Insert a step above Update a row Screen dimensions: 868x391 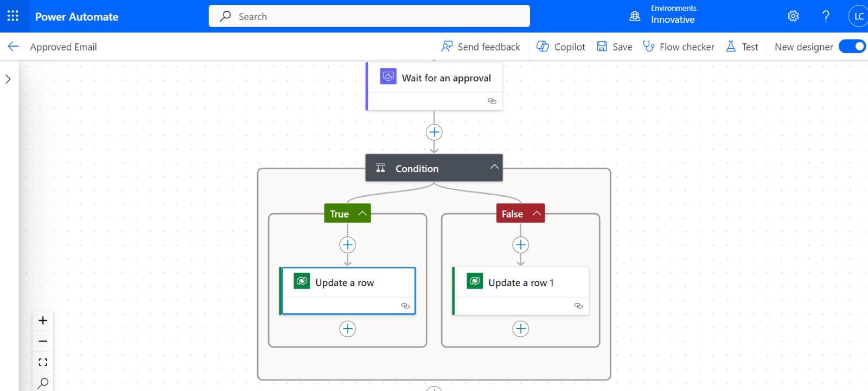click(348, 245)
